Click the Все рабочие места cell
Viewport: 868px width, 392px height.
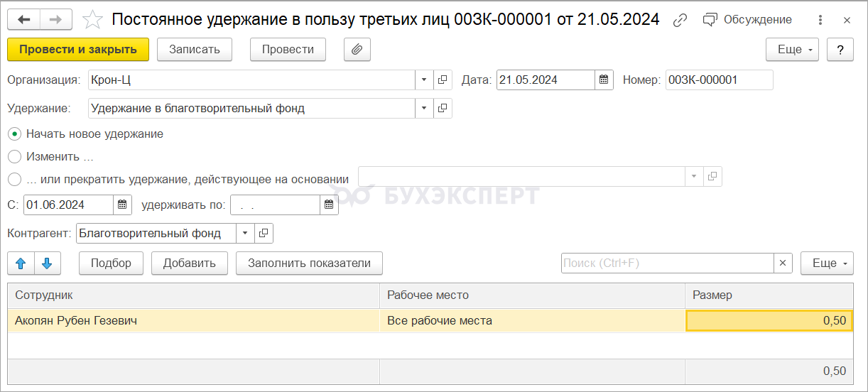(x=533, y=320)
